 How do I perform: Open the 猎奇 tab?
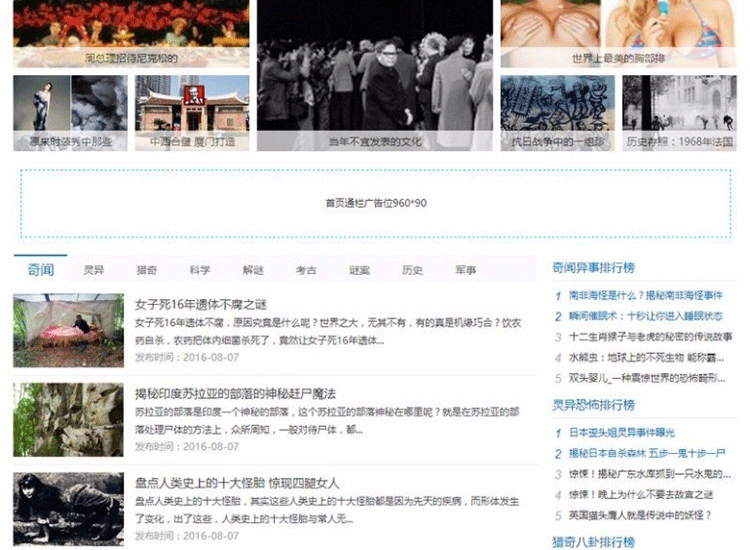[147, 270]
